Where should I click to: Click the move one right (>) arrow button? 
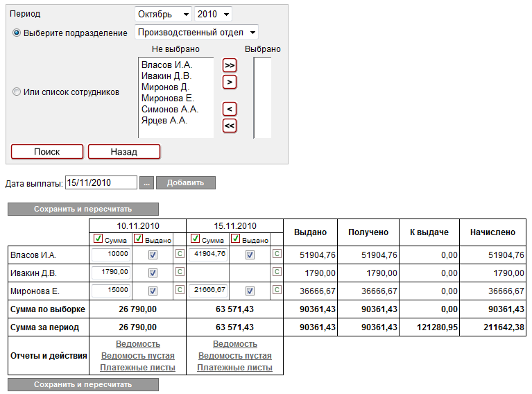point(229,82)
